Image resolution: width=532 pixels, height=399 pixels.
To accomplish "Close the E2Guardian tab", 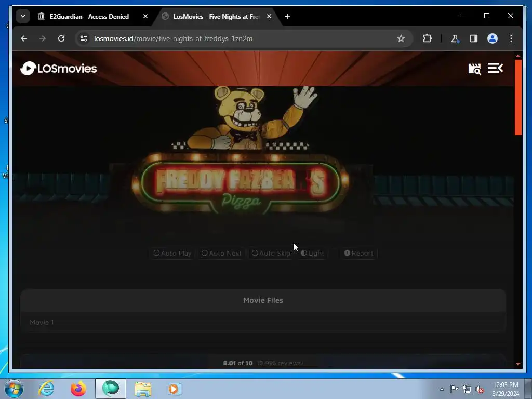I will click(145, 16).
